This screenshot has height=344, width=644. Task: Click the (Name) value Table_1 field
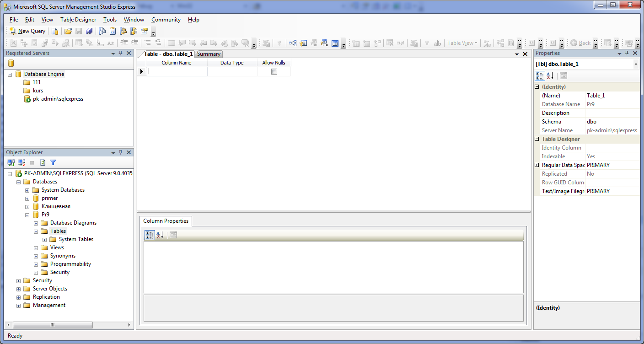point(612,96)
